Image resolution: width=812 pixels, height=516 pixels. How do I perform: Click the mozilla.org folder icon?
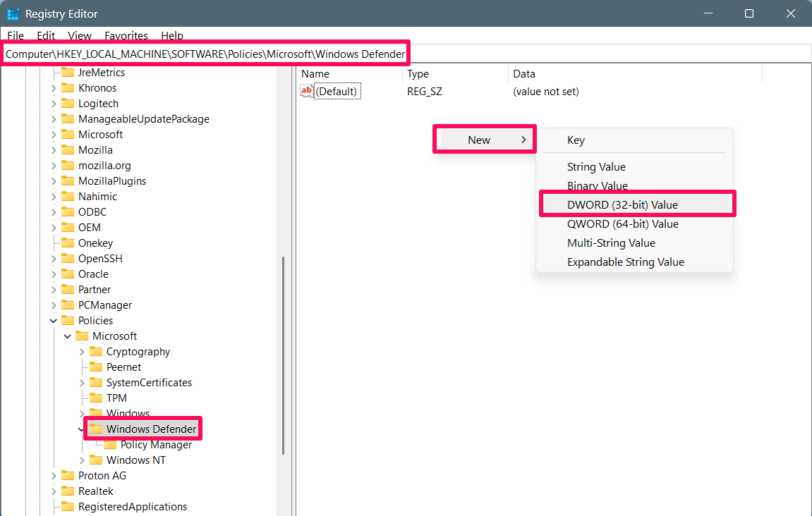(x=68, y=166)
